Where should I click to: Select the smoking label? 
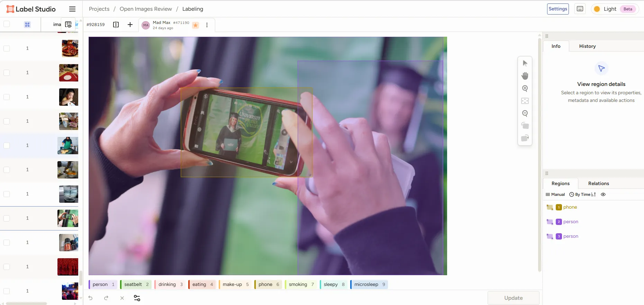[301, 285]
